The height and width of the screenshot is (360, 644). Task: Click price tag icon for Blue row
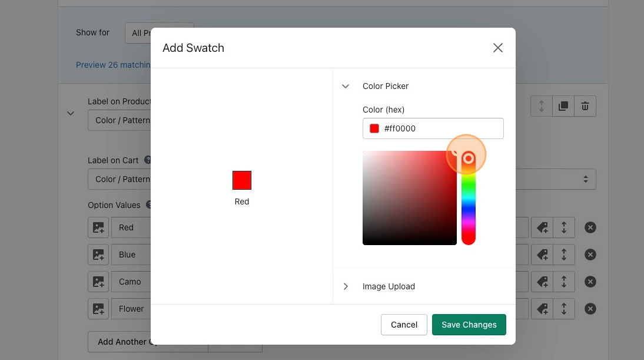pos(542,255)
